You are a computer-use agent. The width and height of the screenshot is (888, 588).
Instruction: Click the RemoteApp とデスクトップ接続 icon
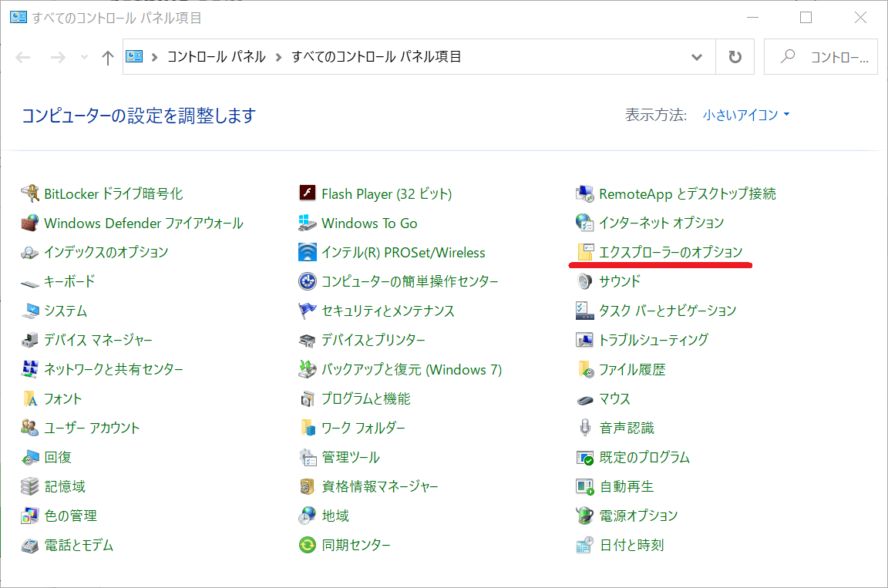click(x=585, y=193)
